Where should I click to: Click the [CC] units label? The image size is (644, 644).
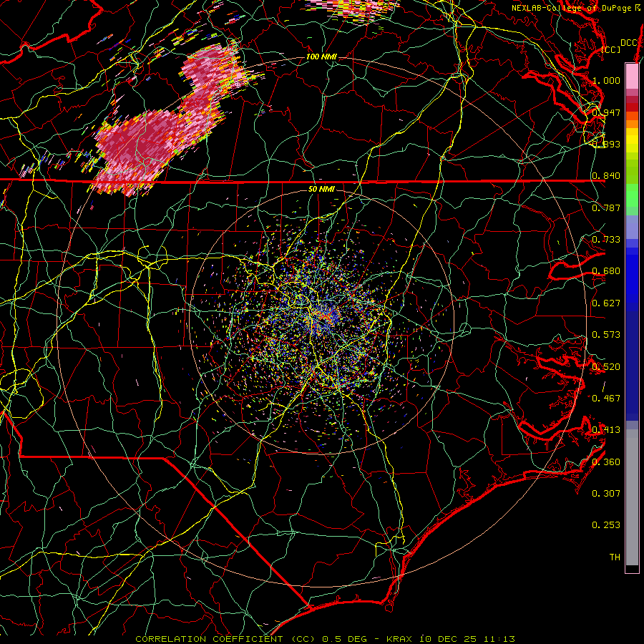coord(610,49)
